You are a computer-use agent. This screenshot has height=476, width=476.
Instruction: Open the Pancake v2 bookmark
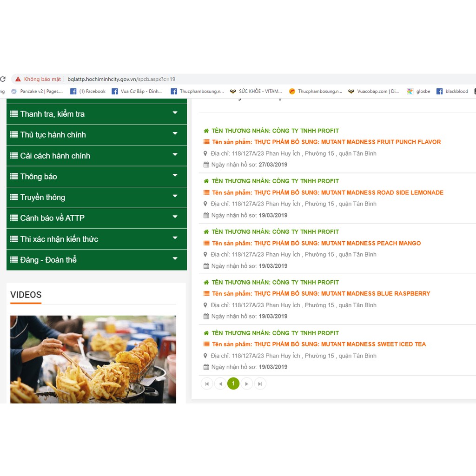click(37, 92)
